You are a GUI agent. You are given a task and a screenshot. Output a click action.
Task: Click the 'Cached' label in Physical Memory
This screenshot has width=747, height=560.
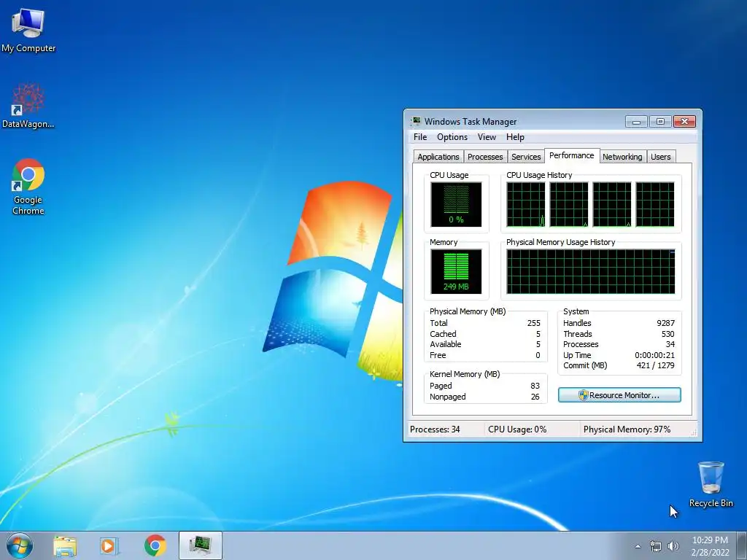[x=443, y=334]
